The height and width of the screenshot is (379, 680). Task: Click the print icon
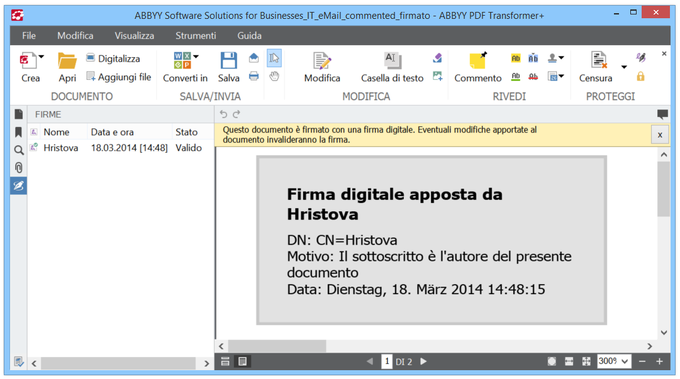tap(254, 76)
